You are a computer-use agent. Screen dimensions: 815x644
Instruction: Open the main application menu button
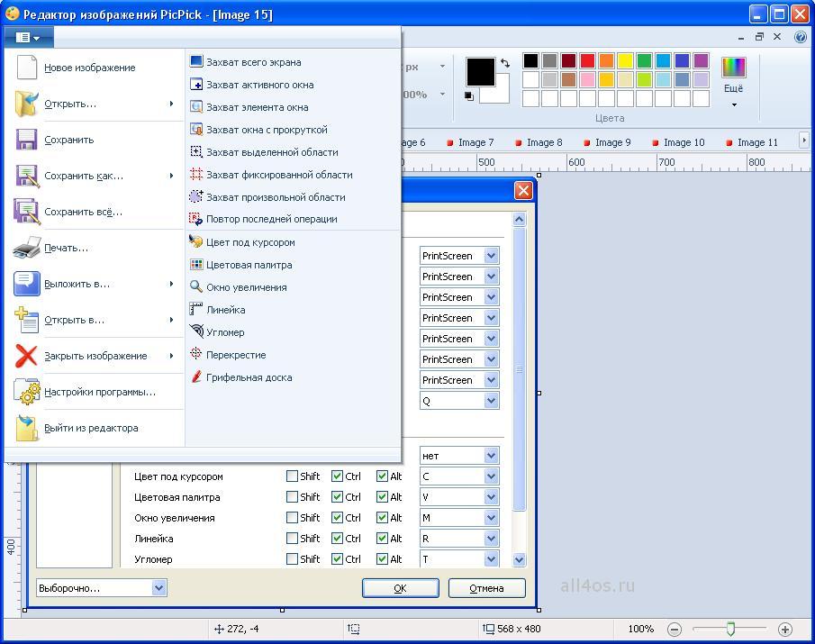point(29,38)
